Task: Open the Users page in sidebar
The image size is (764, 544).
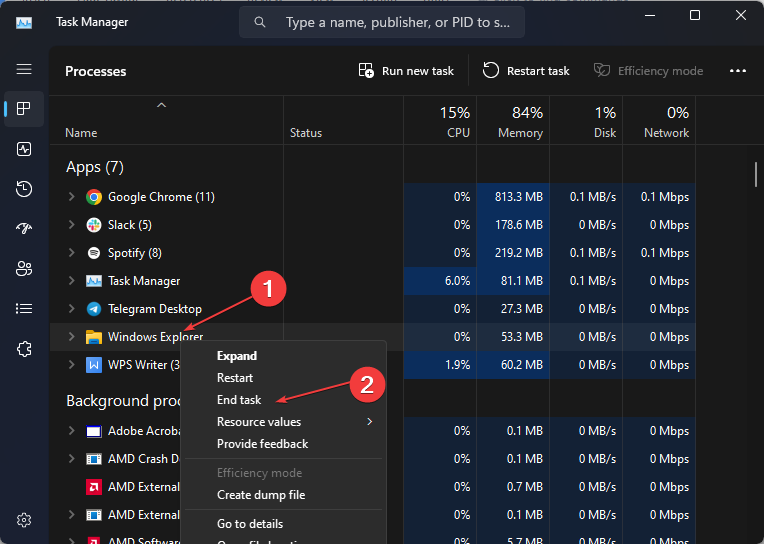Action: [24, 269]
